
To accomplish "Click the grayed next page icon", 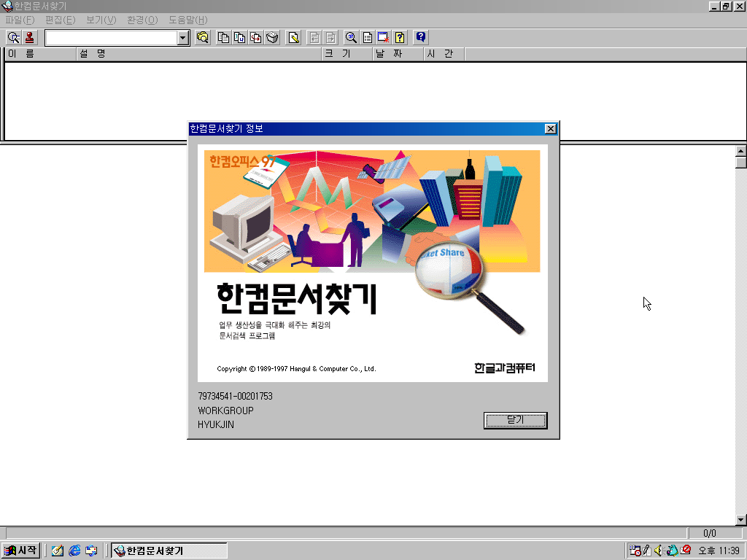I will [x=330, y=38].
